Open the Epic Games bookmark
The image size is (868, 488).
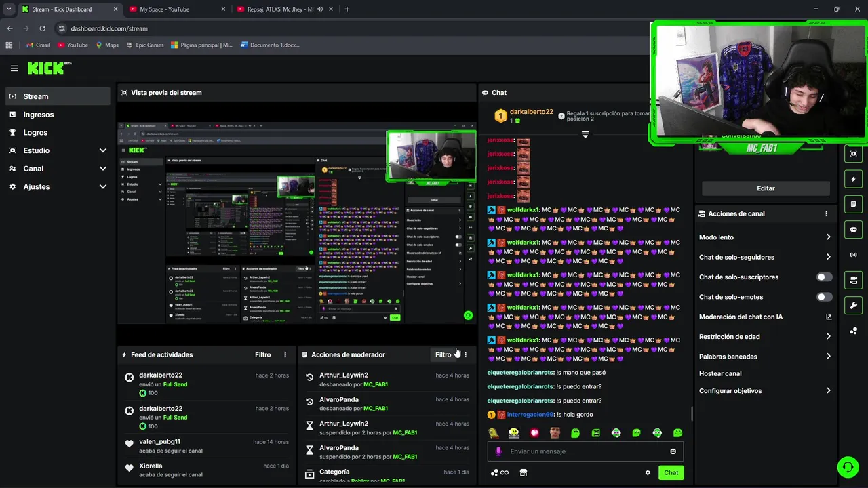tap(145, 45)
